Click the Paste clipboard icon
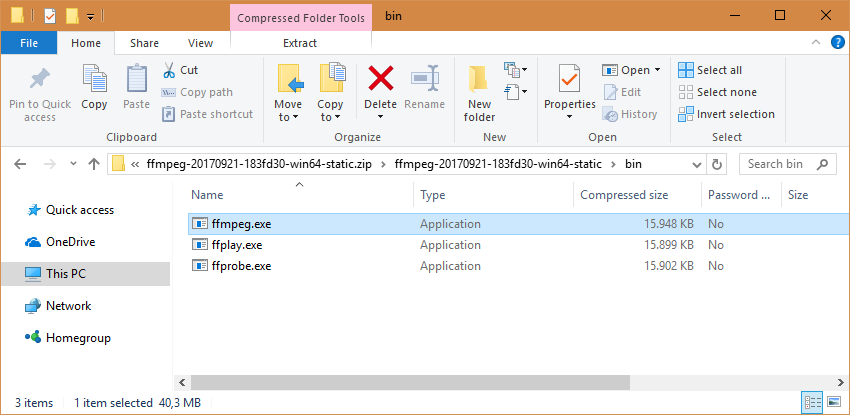850x415 pixels. point(137,79)
